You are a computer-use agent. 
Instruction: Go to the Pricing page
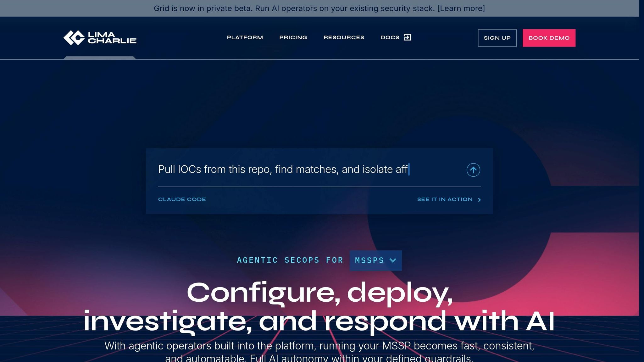293,37
